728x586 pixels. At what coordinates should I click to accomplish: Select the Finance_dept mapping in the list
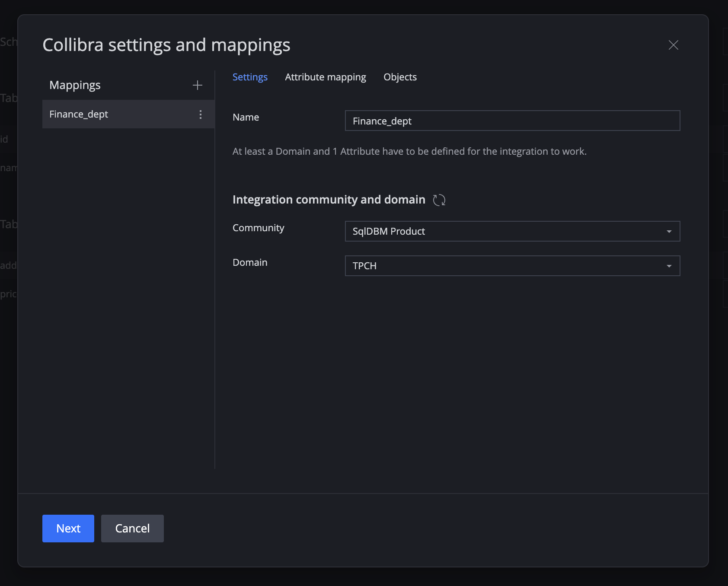point(128,114)
